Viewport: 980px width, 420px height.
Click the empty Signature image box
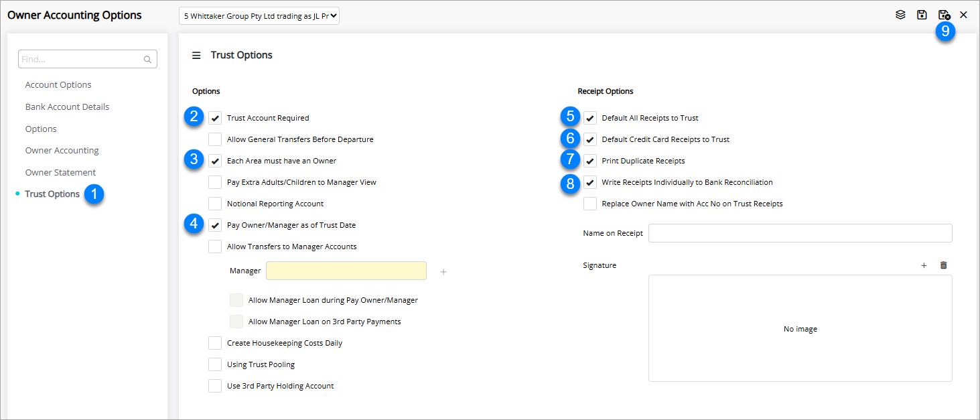[800, 328]
